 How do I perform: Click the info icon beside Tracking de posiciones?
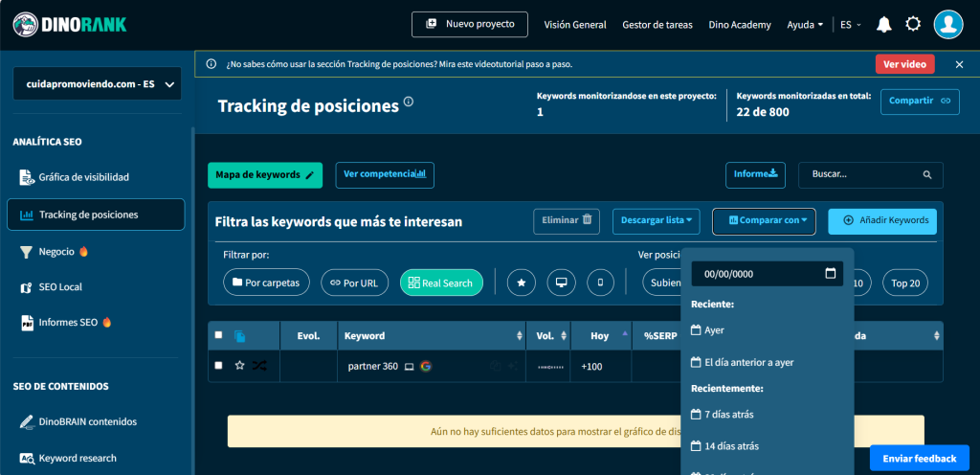coord(409,102)
